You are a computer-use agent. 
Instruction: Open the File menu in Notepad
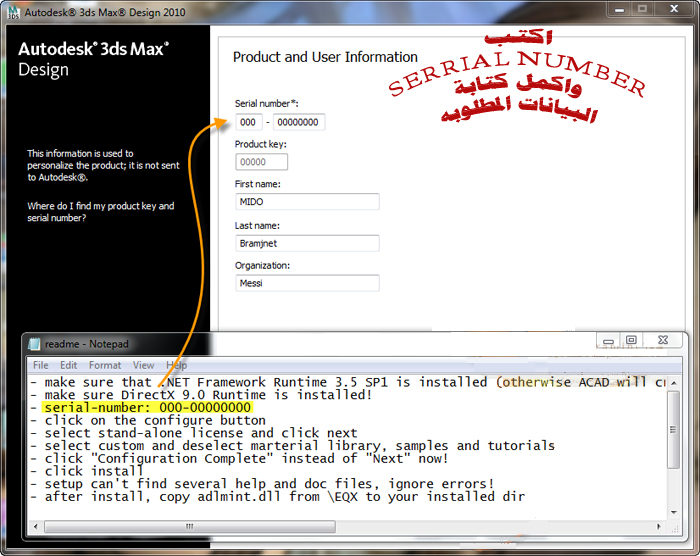(41, 365)
